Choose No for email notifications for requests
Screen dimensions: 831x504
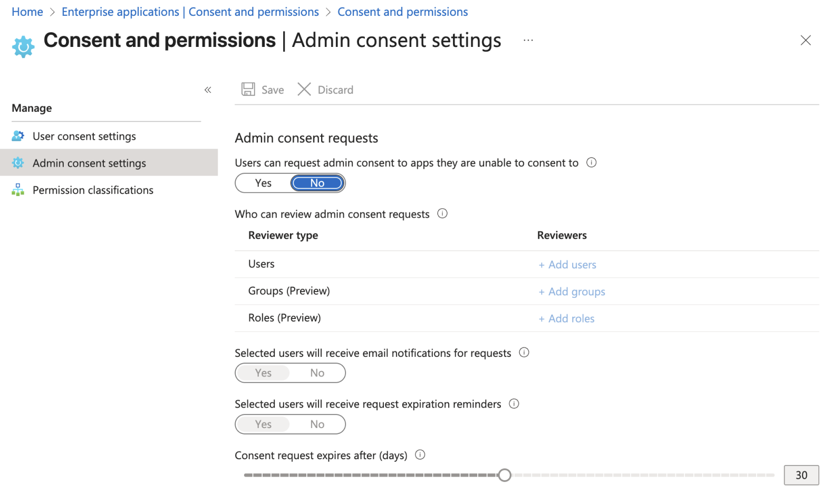(x=317, y=373)
